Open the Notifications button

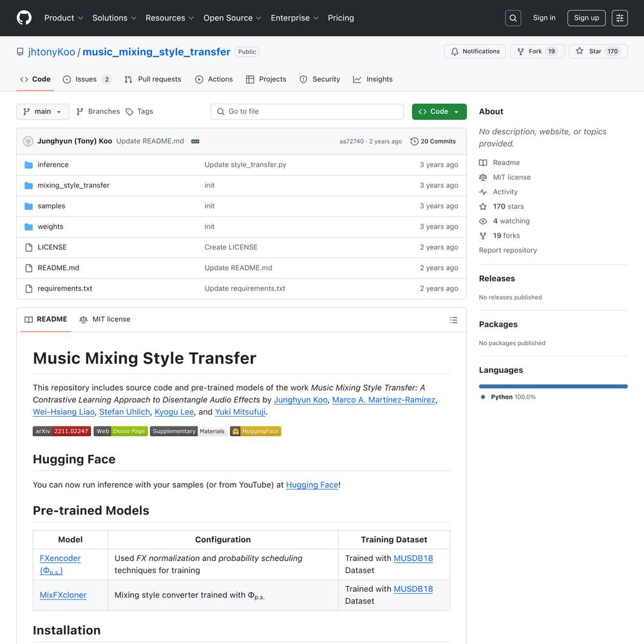pyautogui.click(x=475, y=52)
